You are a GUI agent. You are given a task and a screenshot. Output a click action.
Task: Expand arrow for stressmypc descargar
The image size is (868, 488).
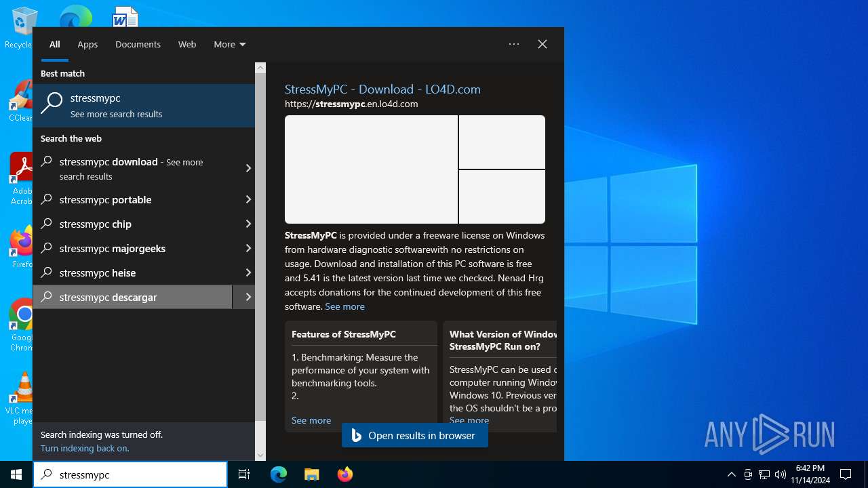click(244, 298)
